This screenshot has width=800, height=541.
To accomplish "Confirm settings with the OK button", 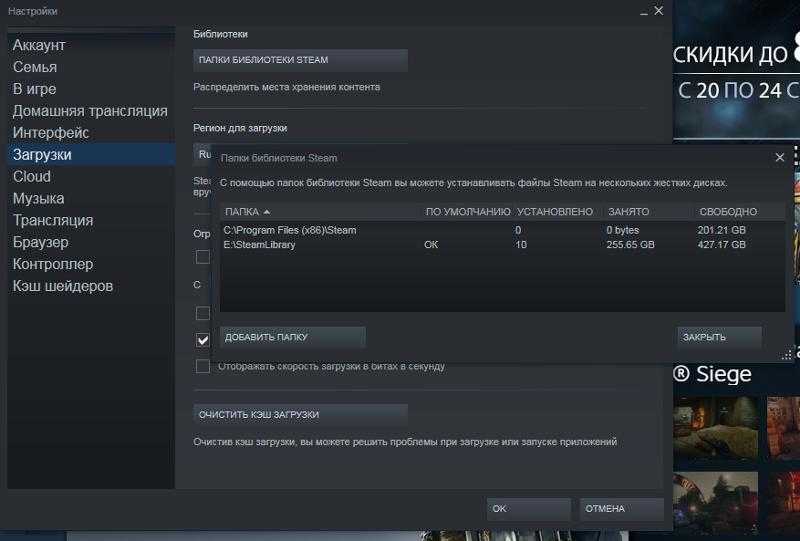I will [529, 509].
